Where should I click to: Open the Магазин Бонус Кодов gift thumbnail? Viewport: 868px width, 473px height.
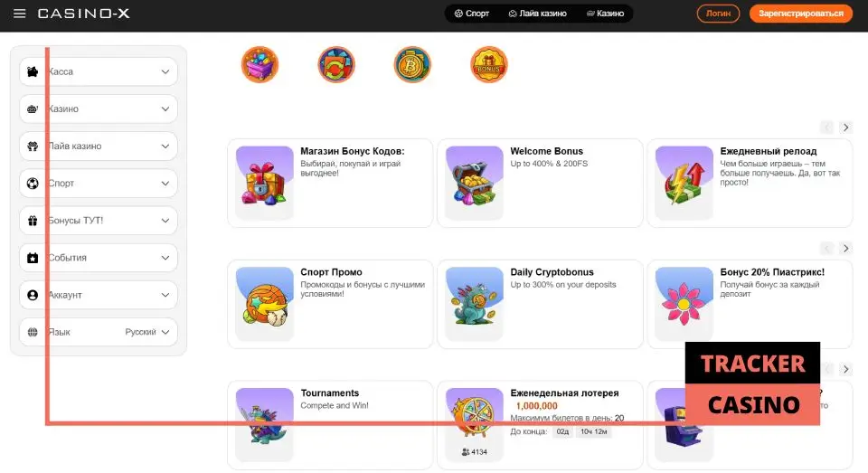[265, 183]
